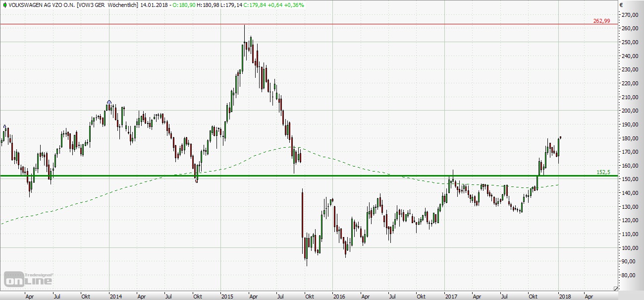Click the red horizontal resistance line
The height and width of the screenshot is (300, 644).
(x=347, y=24)
